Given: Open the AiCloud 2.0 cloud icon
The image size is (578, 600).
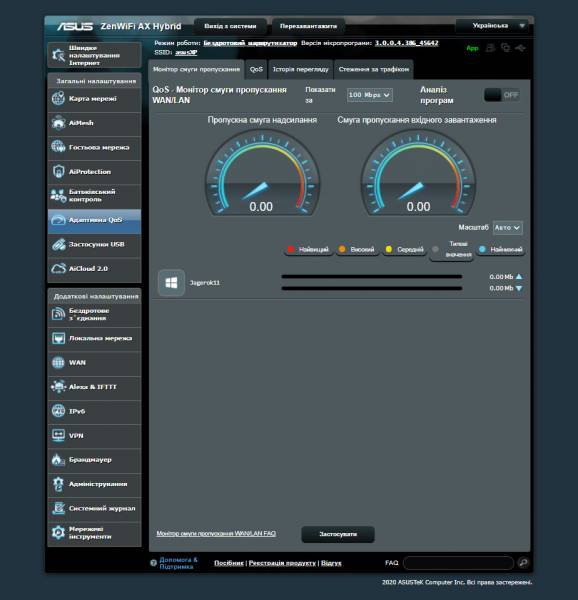Looking at the screenshot, I should coord(58,269).
